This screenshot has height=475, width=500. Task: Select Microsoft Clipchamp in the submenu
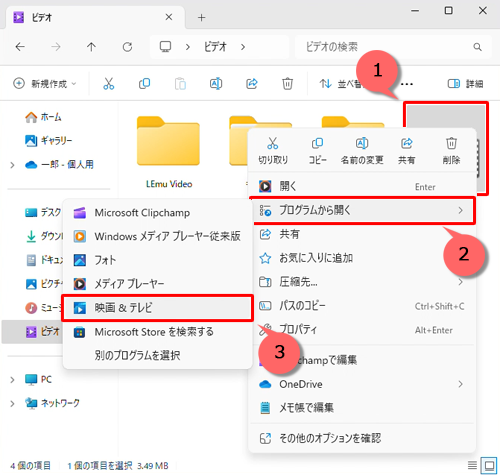pyautogui.click(x=157, y=213)
